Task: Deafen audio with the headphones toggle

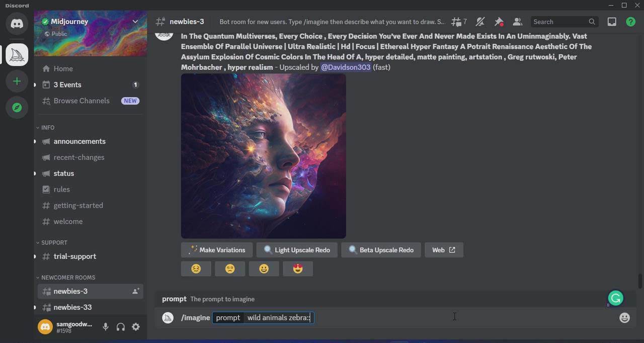Action: click(x=121, y=326)
